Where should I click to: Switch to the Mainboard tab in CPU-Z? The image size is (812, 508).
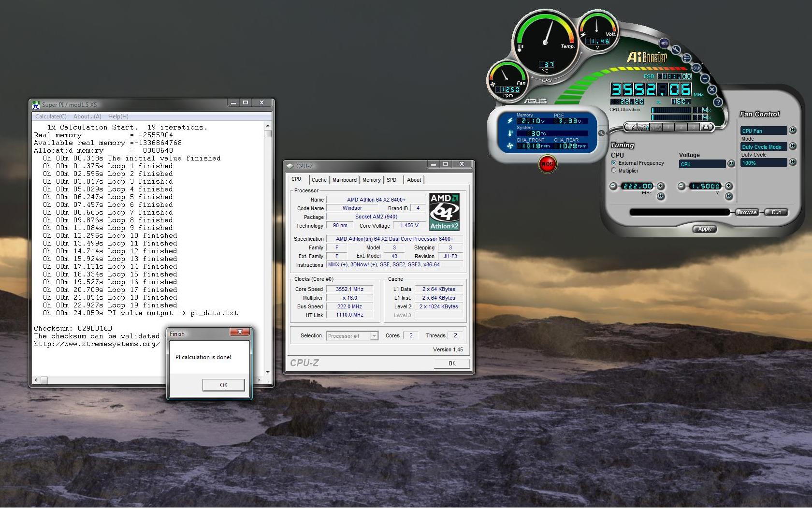click(345, 180)
